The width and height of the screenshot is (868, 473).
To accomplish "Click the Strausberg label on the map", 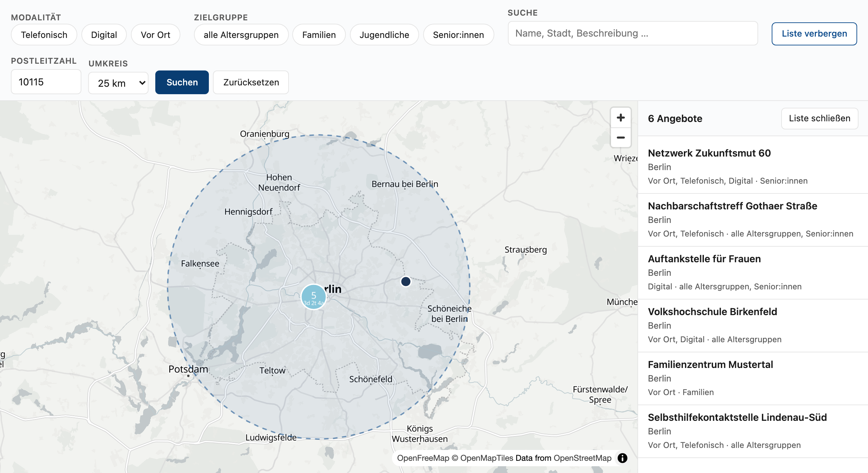I will coord(526,250).
